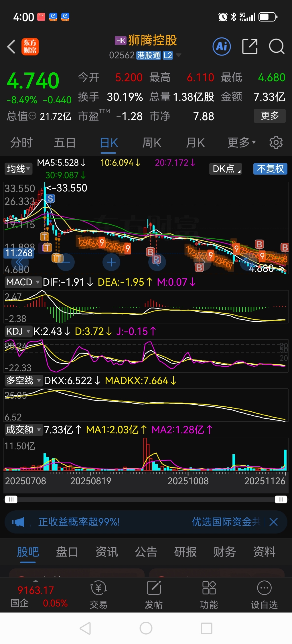Tap current price 4.740
Image resolution: width=292 pixels, height=644 pixels.
[33, 81]
